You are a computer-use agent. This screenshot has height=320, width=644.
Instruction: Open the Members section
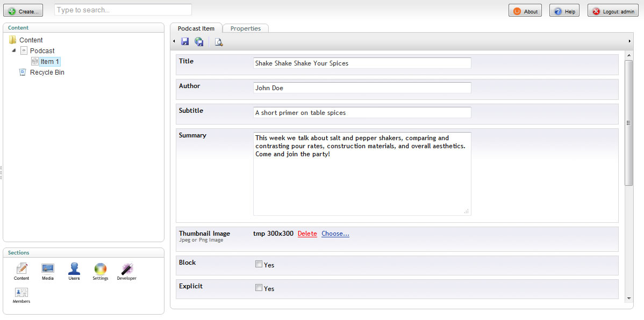click(22, 296)
